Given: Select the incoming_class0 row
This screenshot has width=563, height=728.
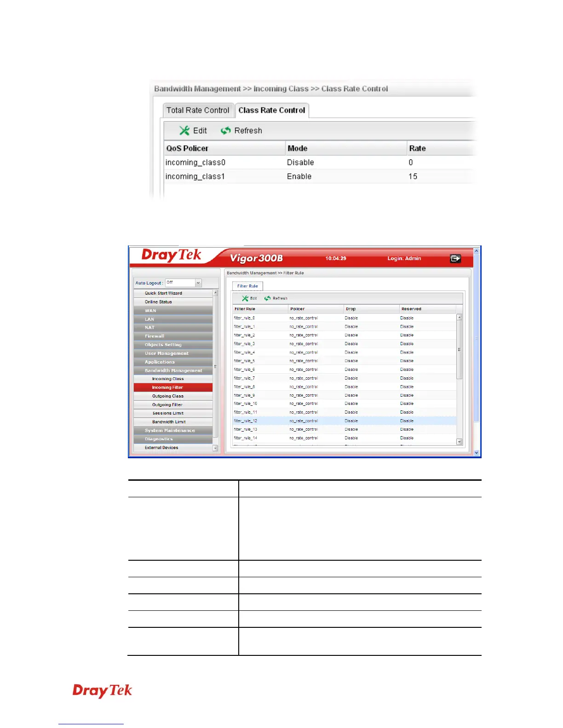Looking at the screenshot, I should point(319,162).
